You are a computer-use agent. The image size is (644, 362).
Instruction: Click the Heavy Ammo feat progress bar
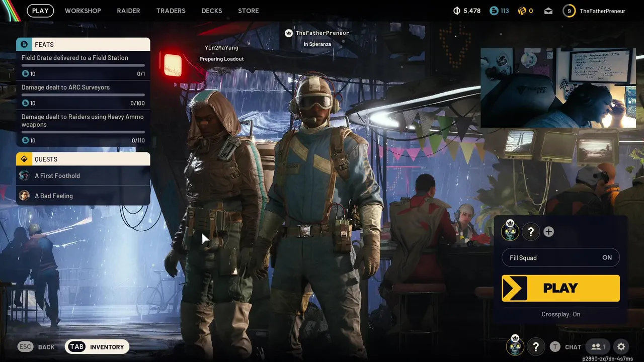83,132
